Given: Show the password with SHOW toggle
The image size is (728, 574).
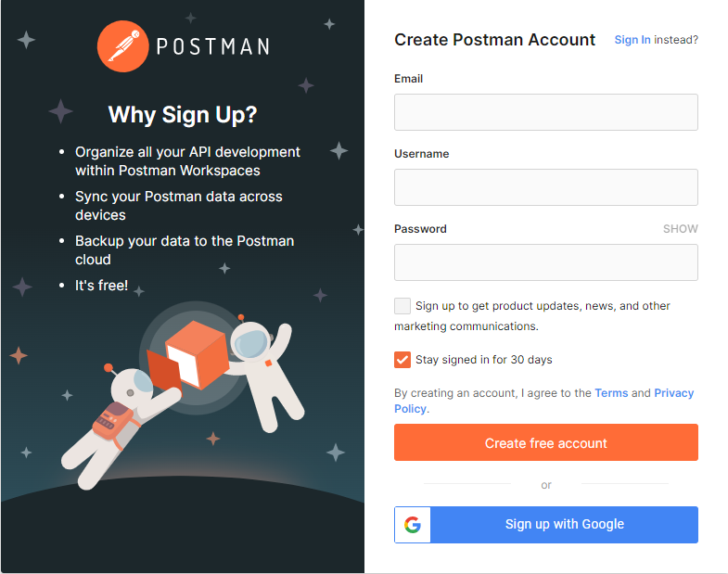Looking at the screenshot, I should [x=680, y=229].
